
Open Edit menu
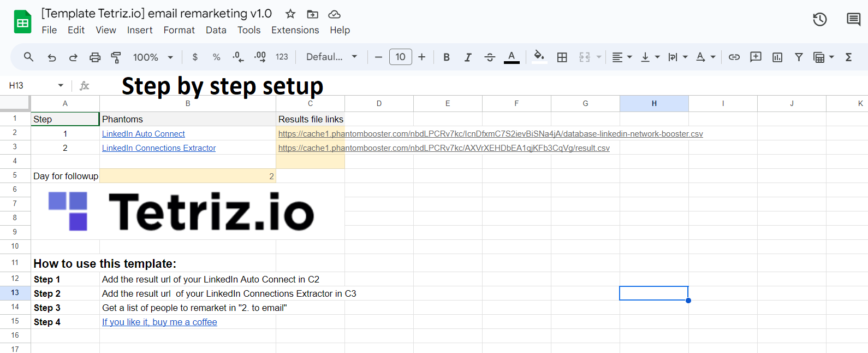pos(76,30)
